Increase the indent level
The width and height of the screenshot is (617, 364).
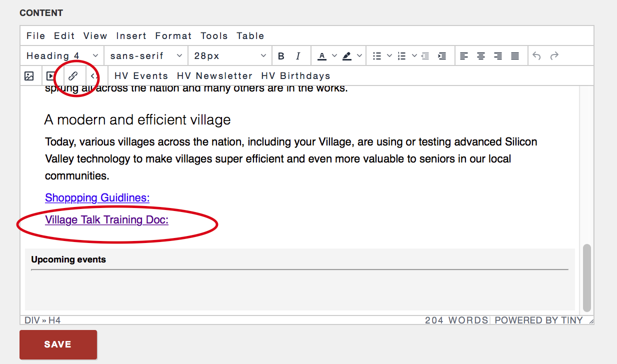pos(442,56)
